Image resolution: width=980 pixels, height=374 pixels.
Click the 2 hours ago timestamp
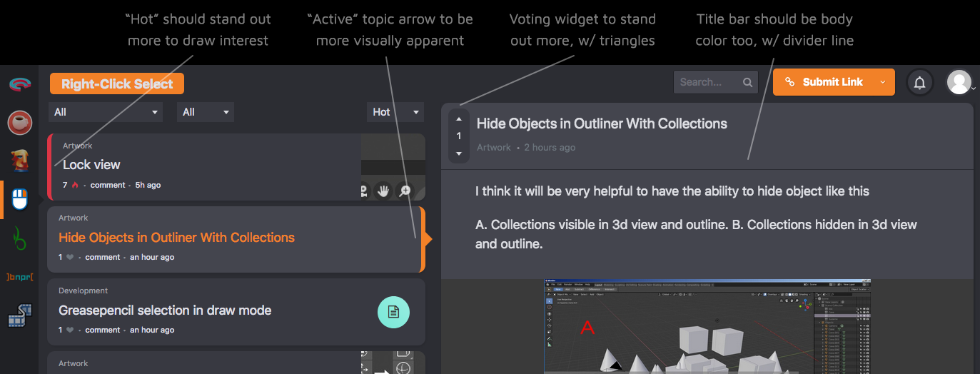tap(550, 148)
